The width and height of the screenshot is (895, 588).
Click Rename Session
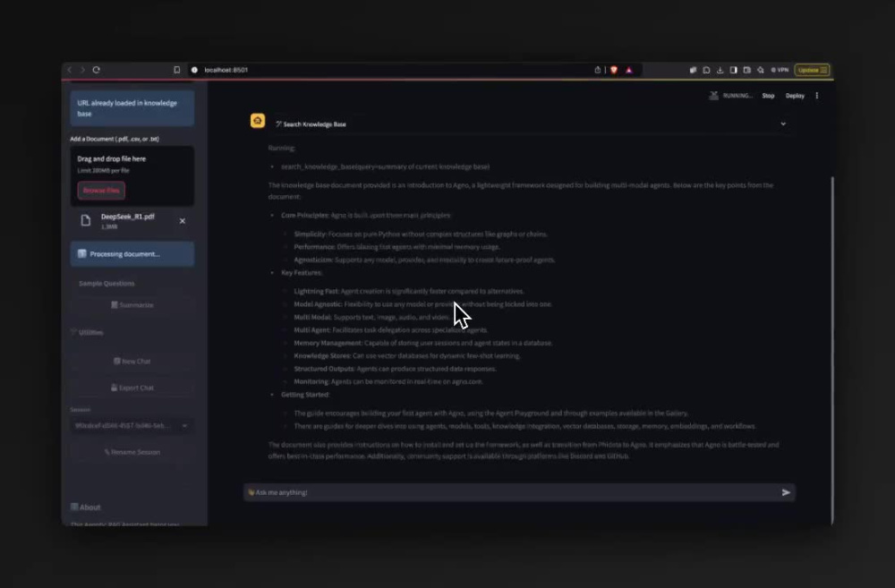click(132, 452)
